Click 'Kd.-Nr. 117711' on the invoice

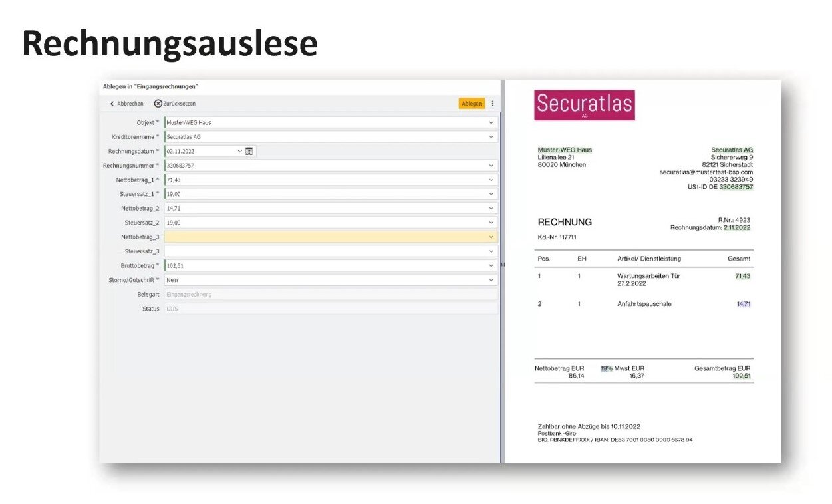557,237
